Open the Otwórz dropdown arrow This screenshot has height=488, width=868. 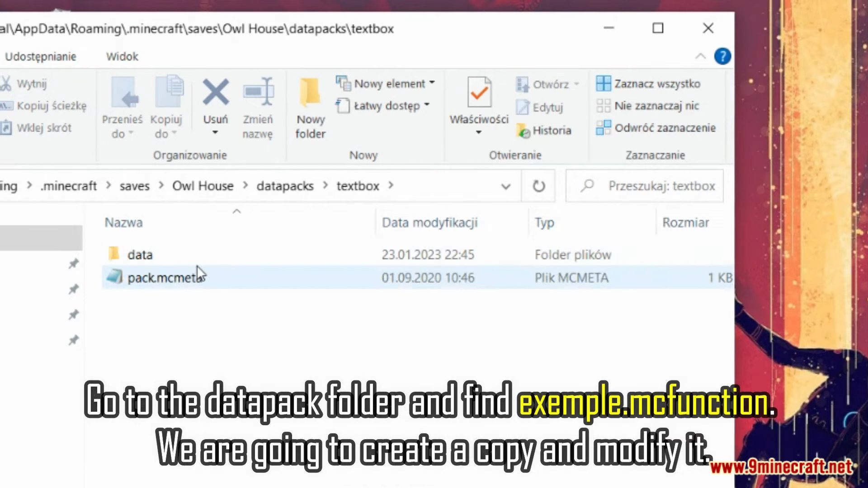[576, 84]
